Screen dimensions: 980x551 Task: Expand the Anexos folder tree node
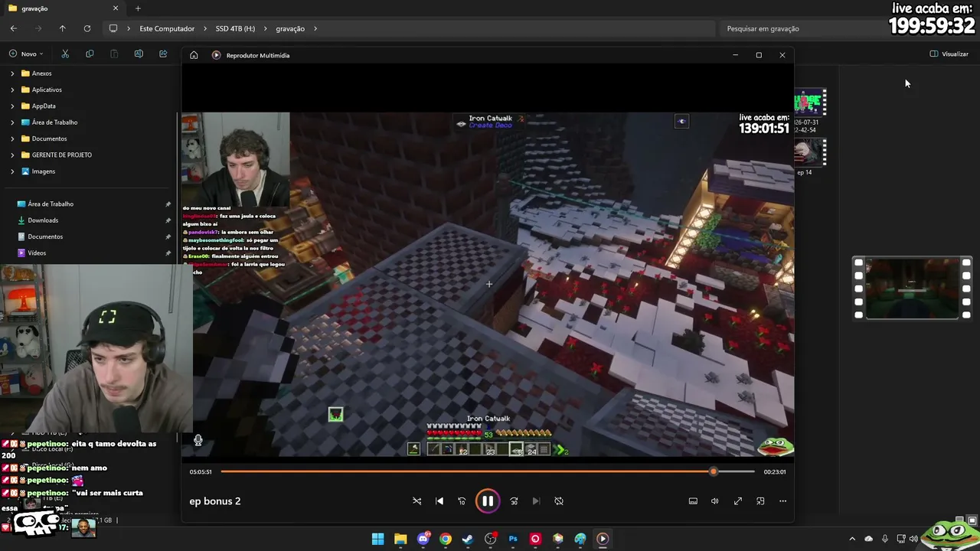(12, 73)
